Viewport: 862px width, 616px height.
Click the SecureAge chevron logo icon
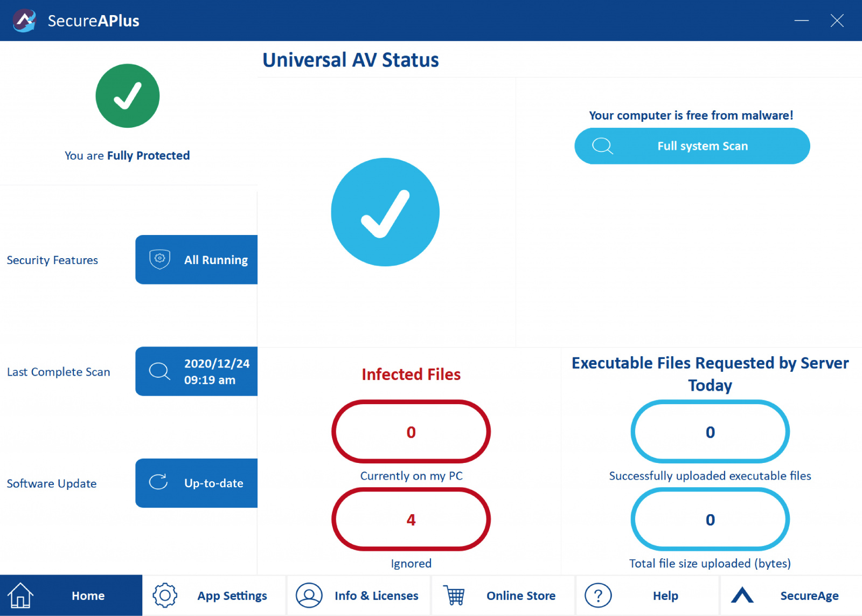tap(742, 595)
